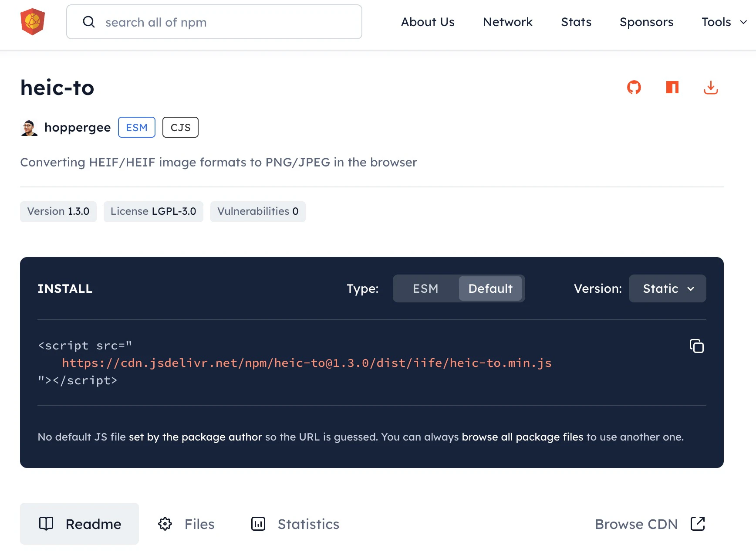The width and height of the screenshot is (756, 556).
Task: Click the CJS badge
Action: (x=180, y=127)
